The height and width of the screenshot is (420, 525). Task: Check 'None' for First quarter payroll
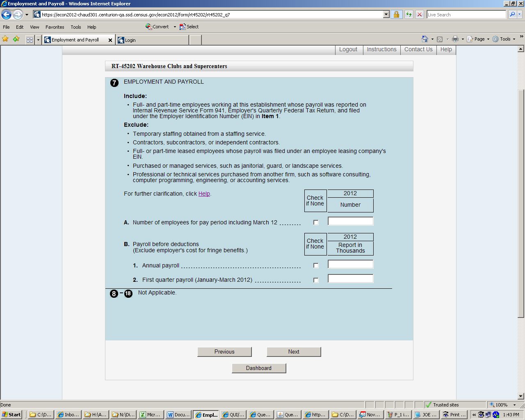[316, 280]
